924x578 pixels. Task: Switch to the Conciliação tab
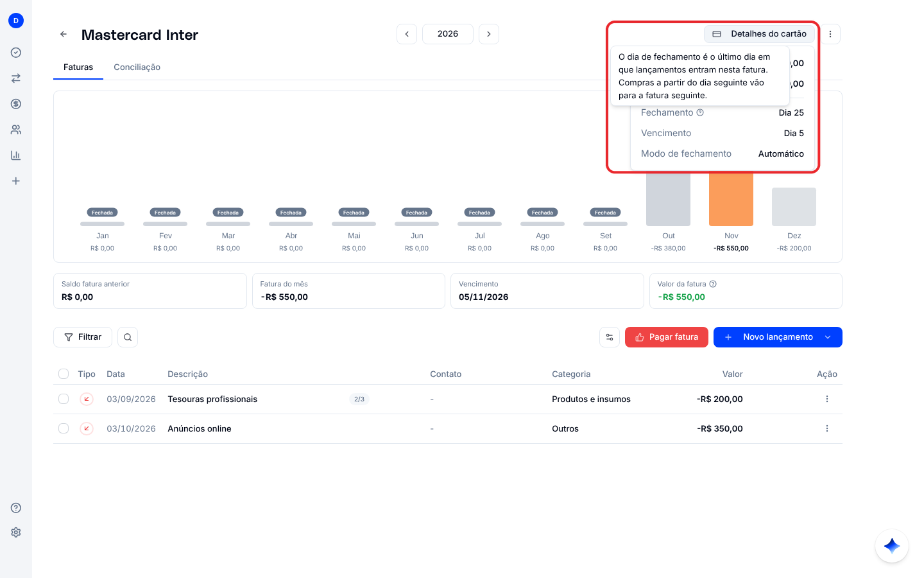(137, 67)
